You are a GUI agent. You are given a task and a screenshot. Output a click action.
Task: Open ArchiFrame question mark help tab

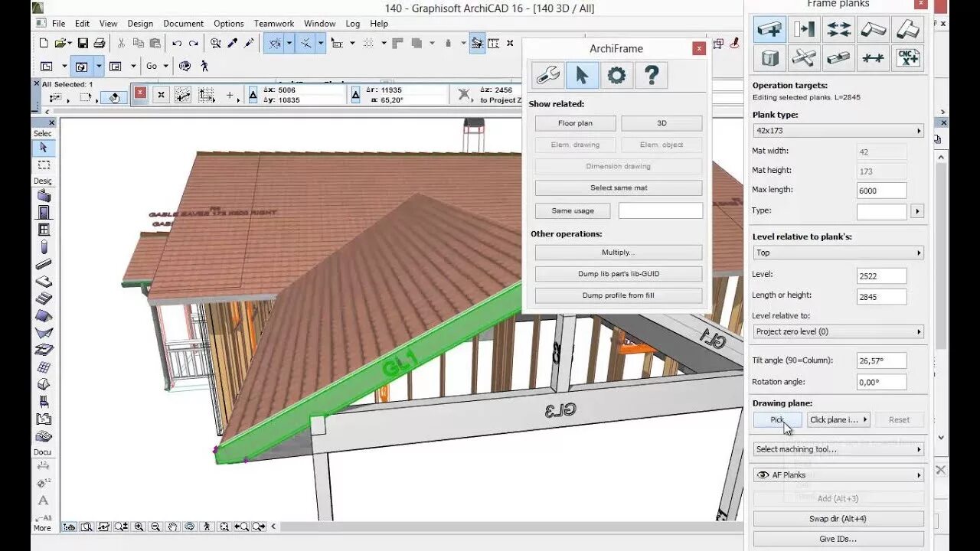pyautogui.click(x=651, y=75)
